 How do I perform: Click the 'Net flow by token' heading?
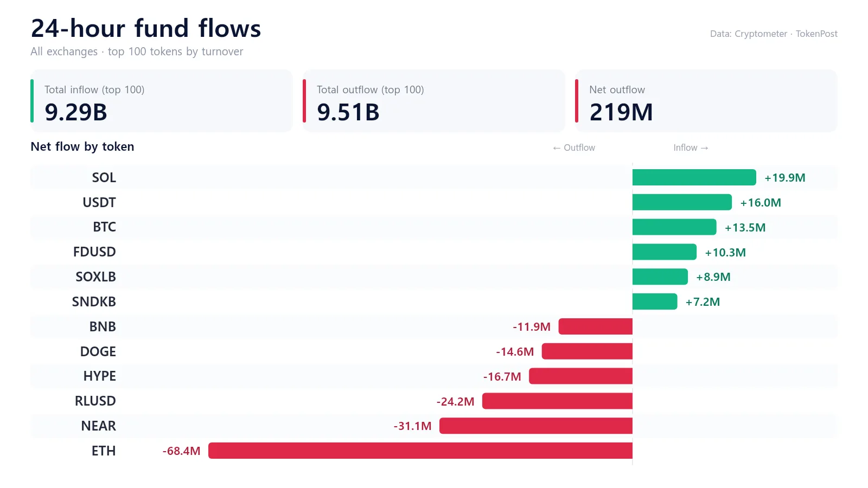82,146
